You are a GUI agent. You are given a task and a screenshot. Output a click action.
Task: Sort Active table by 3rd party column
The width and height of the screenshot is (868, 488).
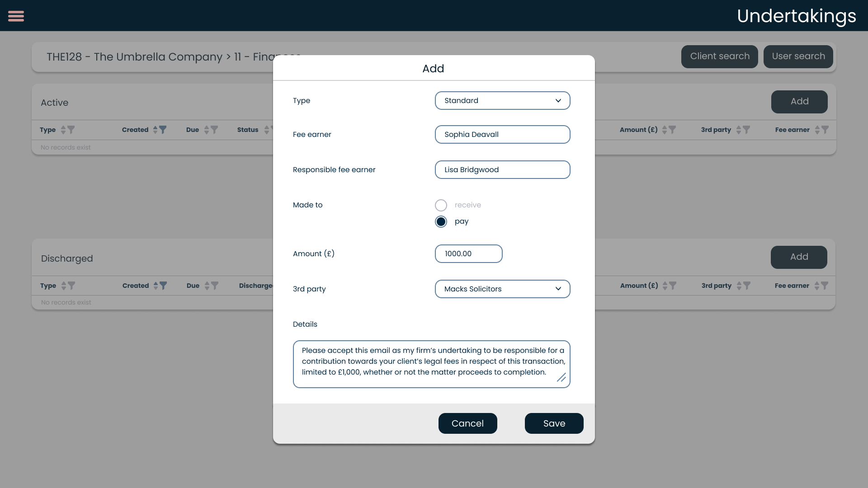(x=739, y=130)
